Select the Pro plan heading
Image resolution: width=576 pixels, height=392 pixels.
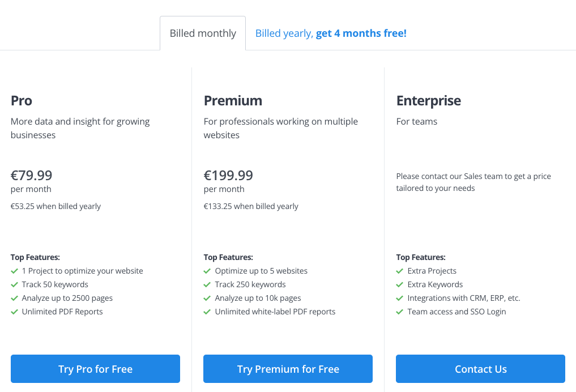(x=22, y=101)
